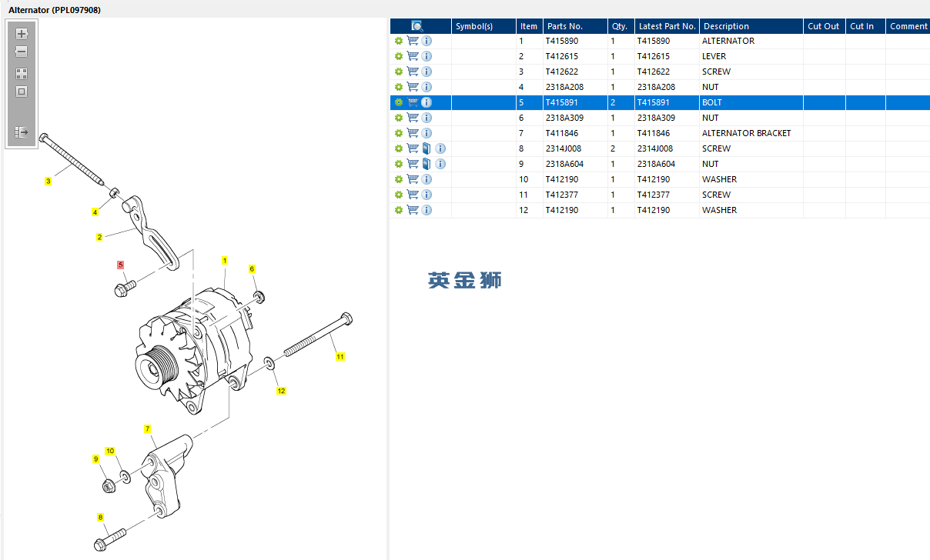Zoom out of the alternator diagram

click(x=22, y=52)
